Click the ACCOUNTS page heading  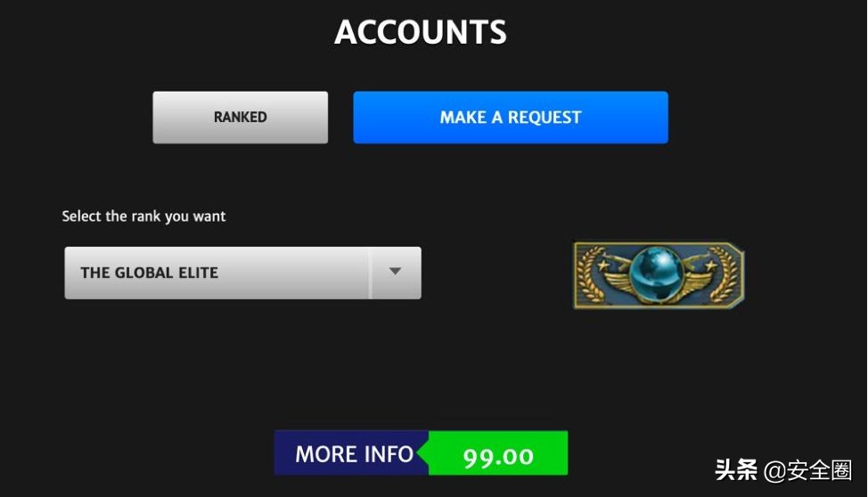420,32
